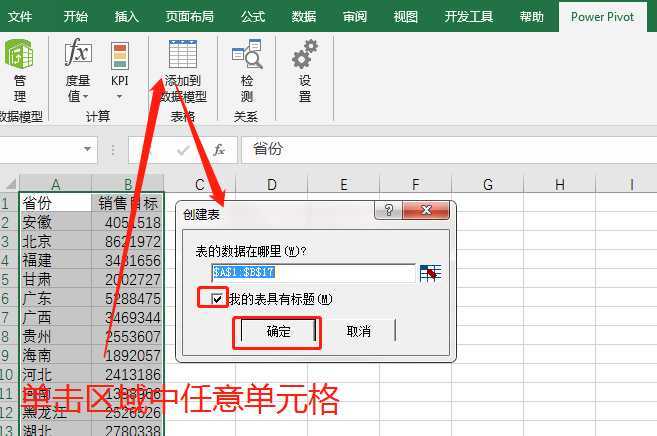Switch to the 视图 tab
Screen dimensions: 657x436
(405, 16)
